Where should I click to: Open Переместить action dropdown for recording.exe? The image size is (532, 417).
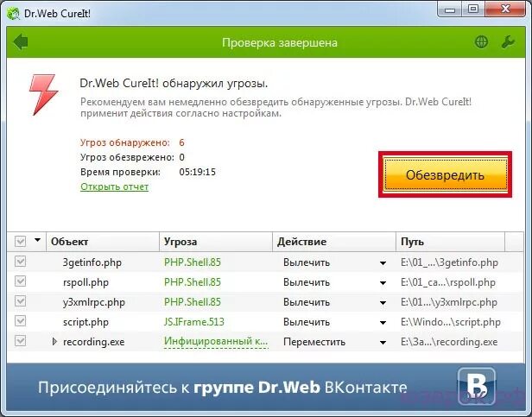coord(383,343)
